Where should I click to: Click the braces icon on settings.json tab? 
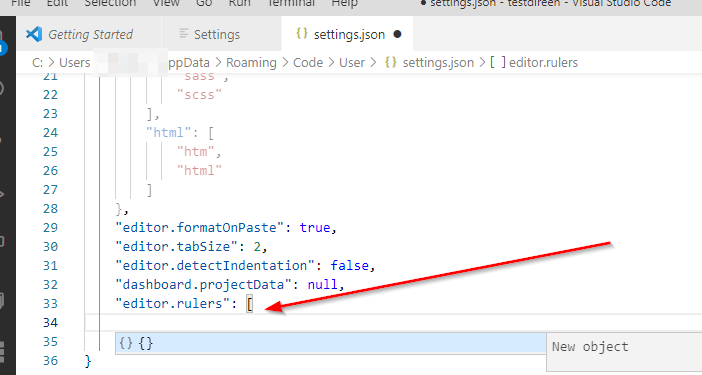302,33
